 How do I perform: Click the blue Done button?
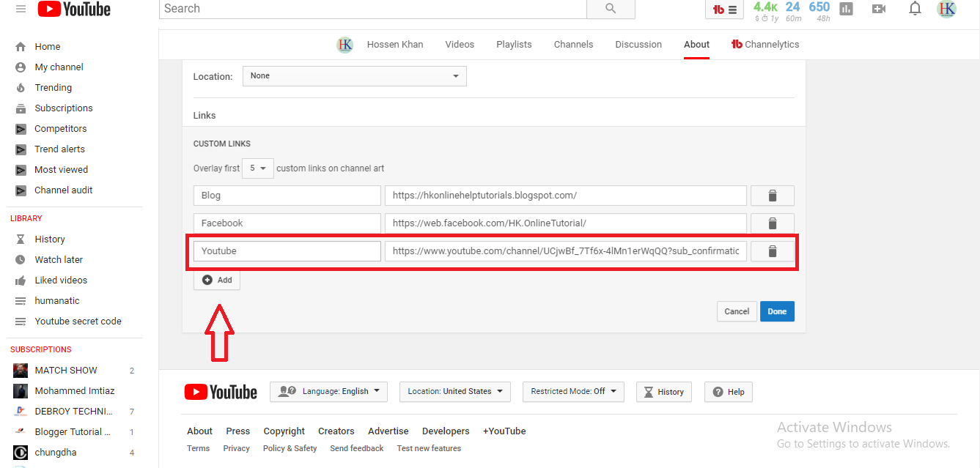(x=777, y=311)
